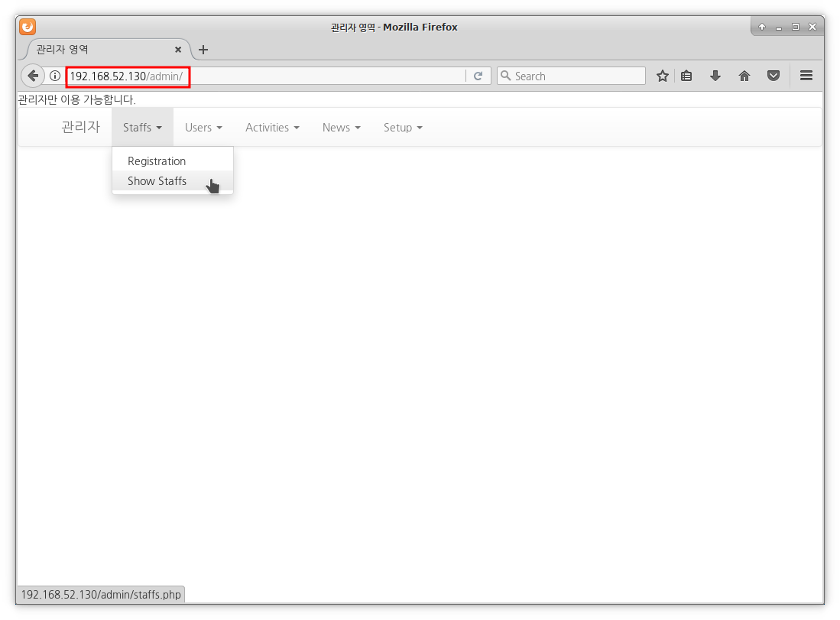This screenshot has width=840, height=620.
Task: Click the window shade up-arrow button
Action: tap(762, 27)
